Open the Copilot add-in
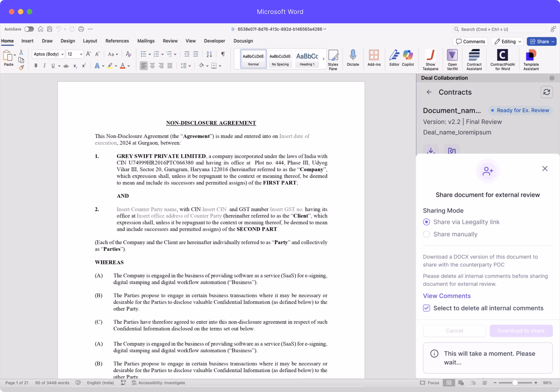Viewport: 560px width, 392px height. (x=408, y=56)
